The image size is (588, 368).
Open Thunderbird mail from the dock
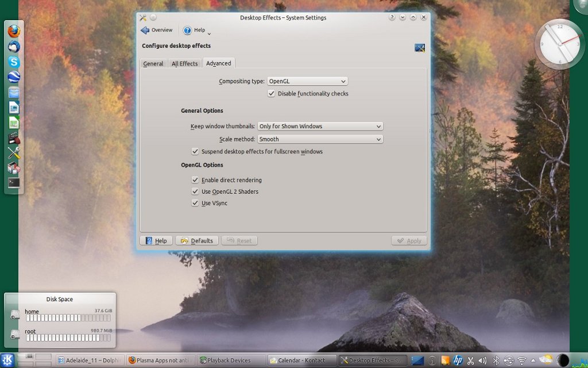tap(14, 47)
